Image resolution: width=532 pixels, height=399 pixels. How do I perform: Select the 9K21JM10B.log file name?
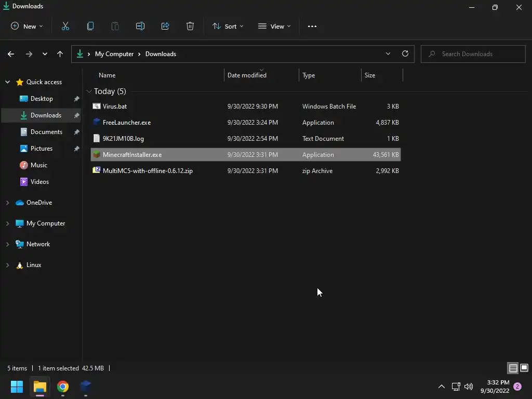point(123,138)
